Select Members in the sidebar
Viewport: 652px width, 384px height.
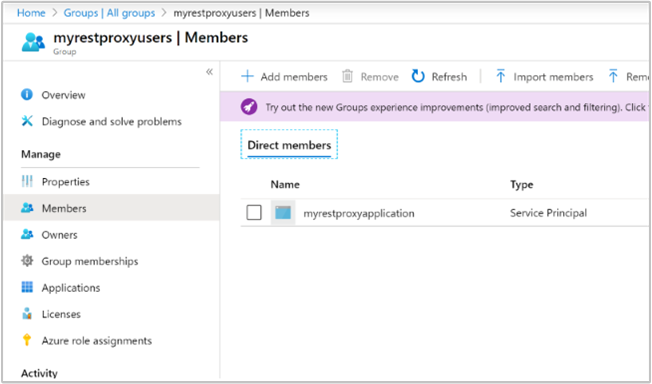pos(64,208)
